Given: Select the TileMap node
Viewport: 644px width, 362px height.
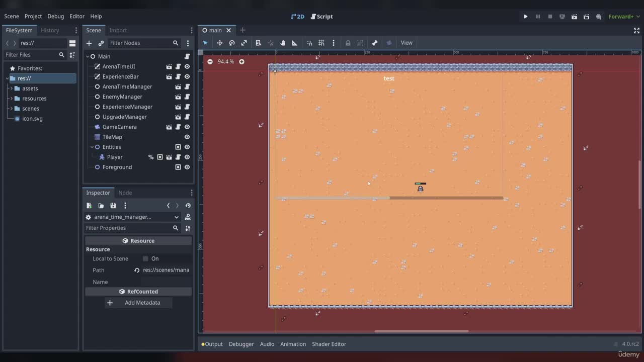Looking at the screenshot, I should [112, 137].
